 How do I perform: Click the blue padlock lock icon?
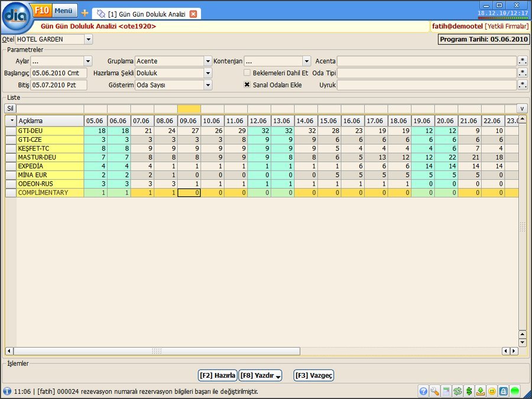[x=504, y=391]
